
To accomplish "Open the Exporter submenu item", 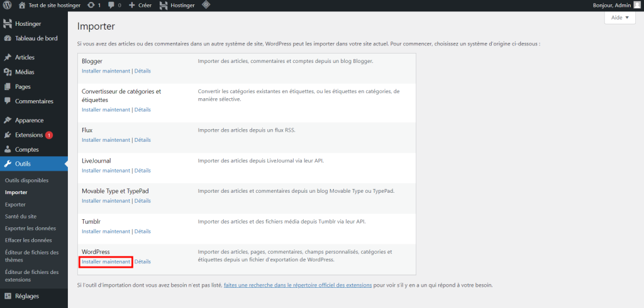I will tap(15, 205).
